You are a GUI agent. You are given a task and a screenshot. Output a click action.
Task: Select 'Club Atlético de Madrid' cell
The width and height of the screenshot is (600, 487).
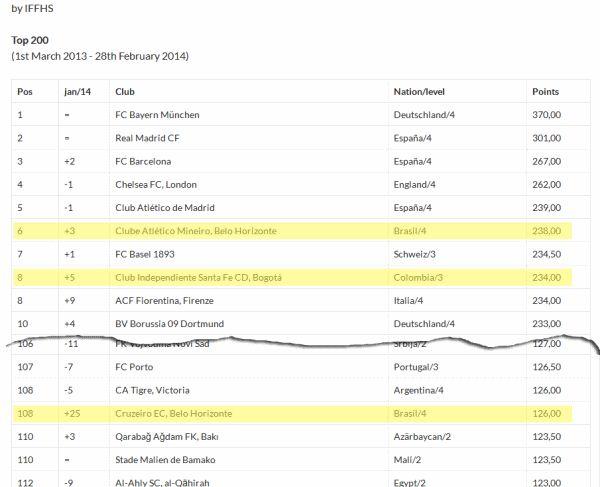165,208
